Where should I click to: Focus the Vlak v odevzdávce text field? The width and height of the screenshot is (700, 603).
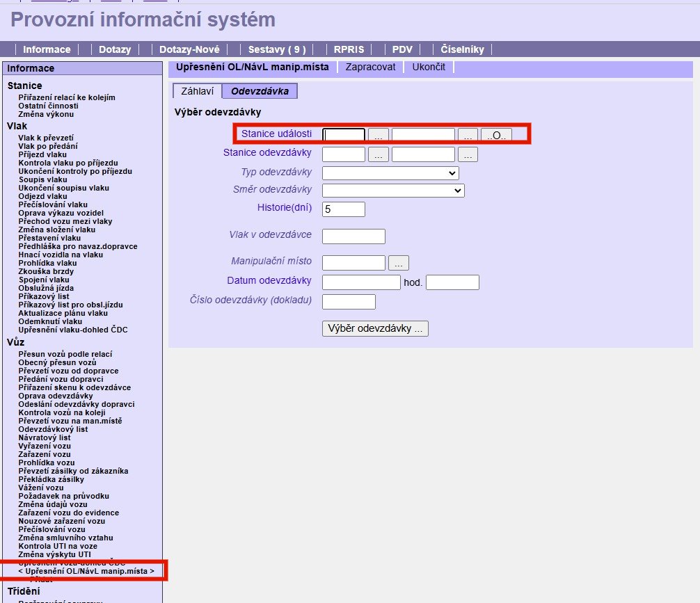[x=353, y=236]
